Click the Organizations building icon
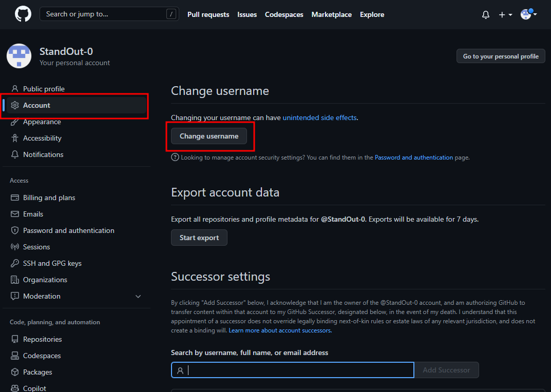The width and height of the screenshot is (551, 392). 15,280
